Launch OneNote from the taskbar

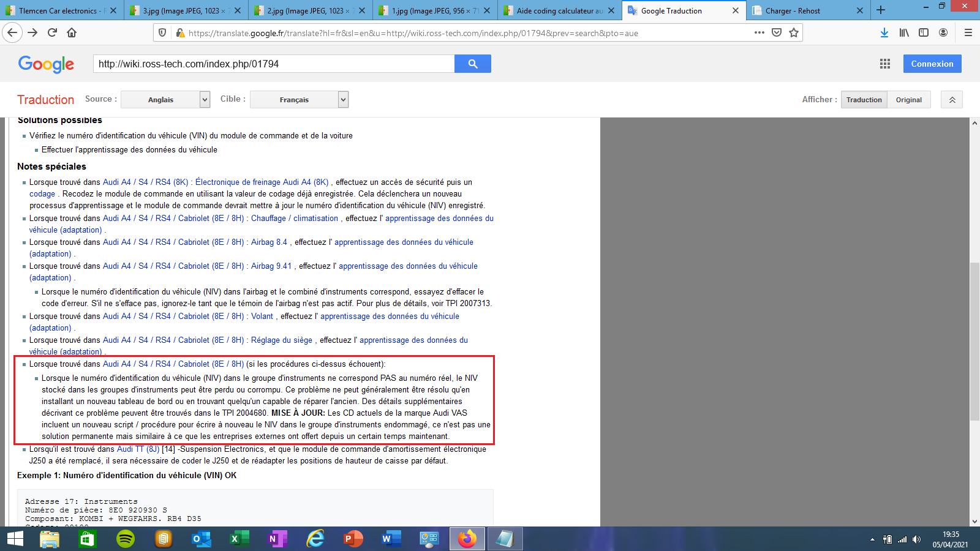tap(277, 539)
